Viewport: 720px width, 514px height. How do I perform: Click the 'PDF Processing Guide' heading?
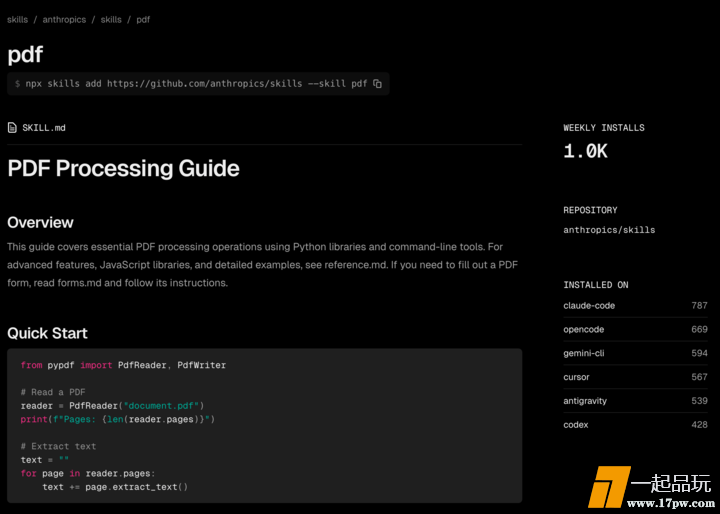point(123,168)
